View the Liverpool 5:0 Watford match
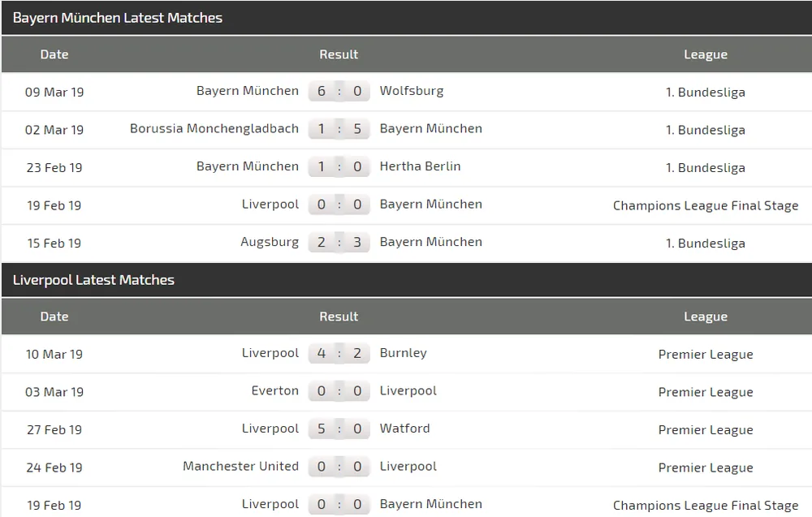 (339, 429)
